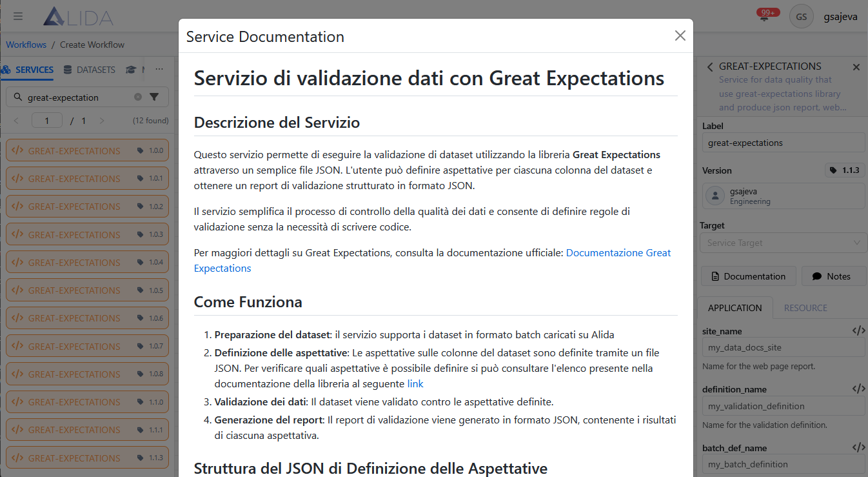The height and width of the screenshot is (477, 868).
Task: Click the version 1.1.3 tag badge
Action: tap(845, 170)
